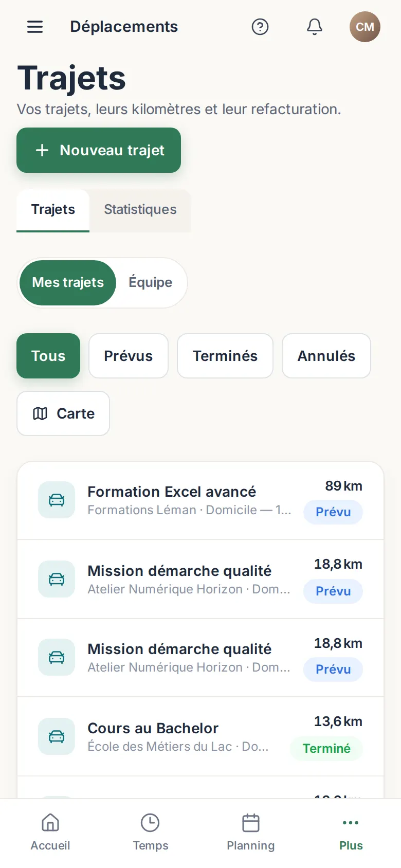The height and width of the screenshot is (868, 401).
Task: Click car icon of Formation Excel avancé
Action: coord(57,500)
